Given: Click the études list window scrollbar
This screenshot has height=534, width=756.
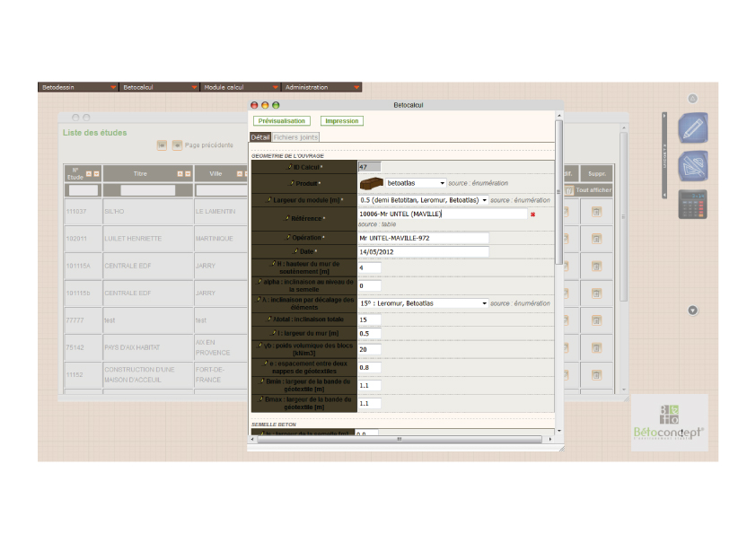Looking at the screenshot, I should [623, 217].
